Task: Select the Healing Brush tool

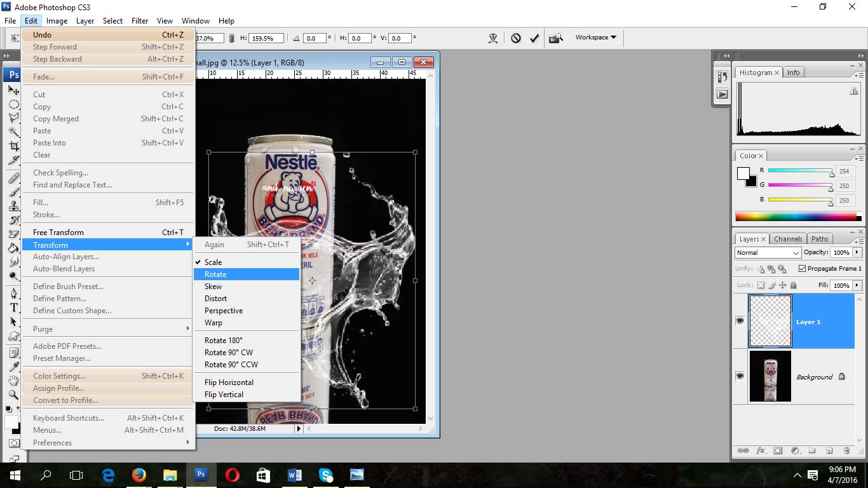Action: click(x=13, y=177)
